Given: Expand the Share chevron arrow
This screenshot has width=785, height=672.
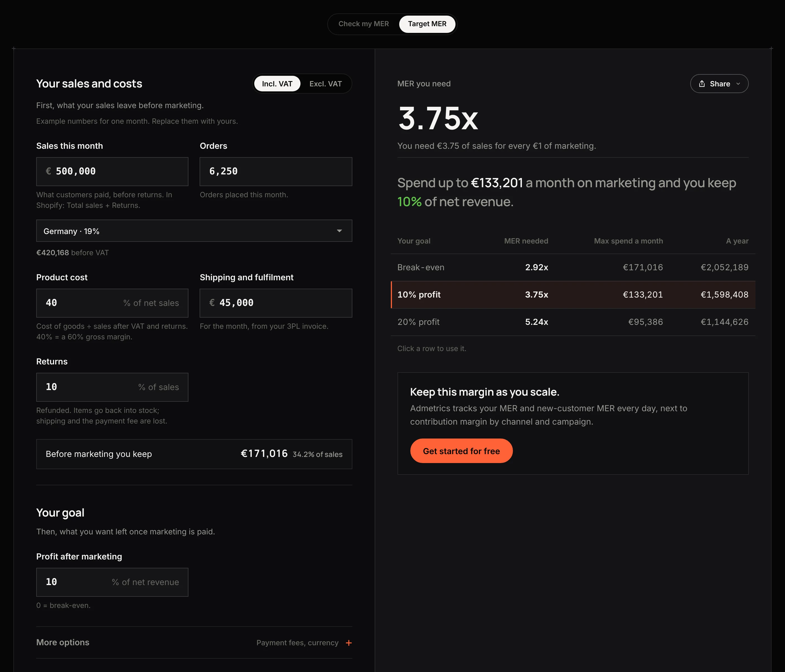Looking at the screenshot, I should click(x=738, y=84).
